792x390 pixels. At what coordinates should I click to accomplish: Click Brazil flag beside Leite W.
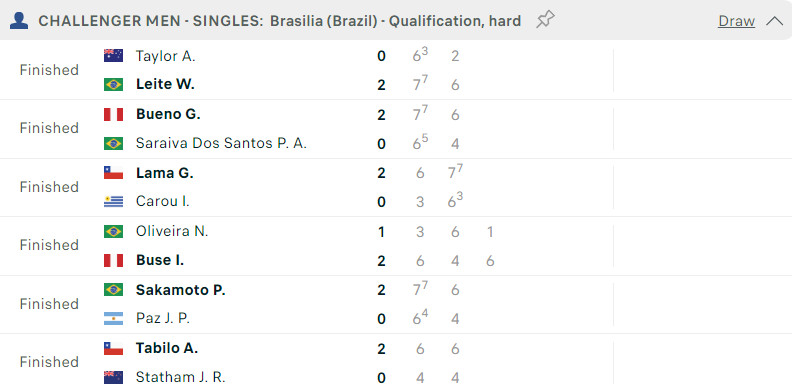click(113, 84)
